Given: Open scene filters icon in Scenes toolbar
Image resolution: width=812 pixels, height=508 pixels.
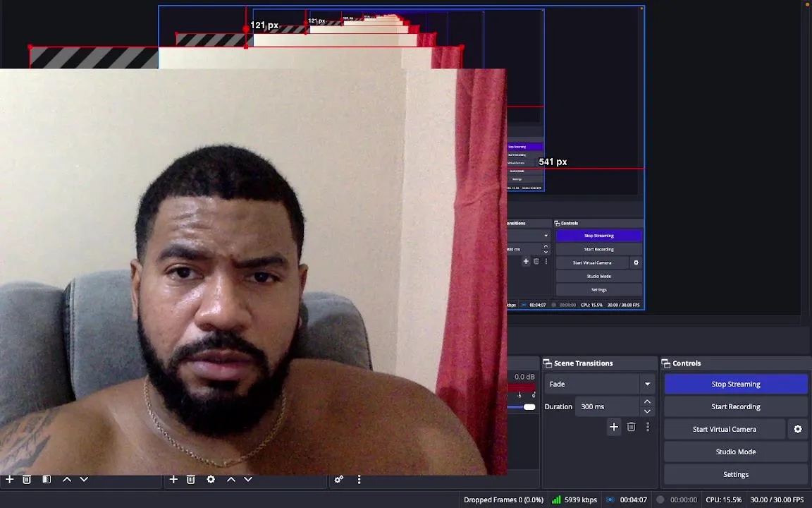Looking at the screenshot, I should 47,480.
